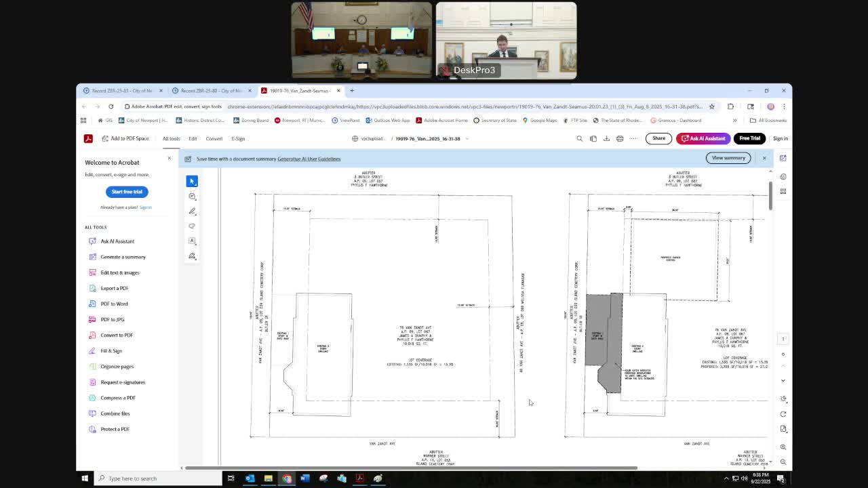868x488 pixels.
Task: Open the All Bookmarks folder
Action: pos(769,120)
